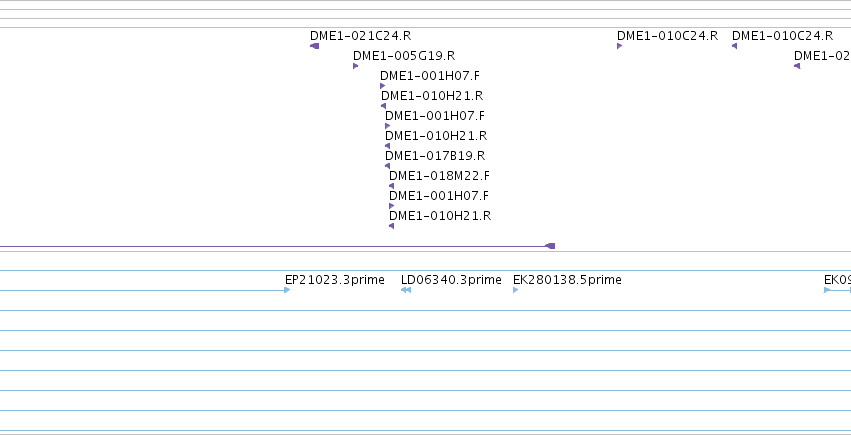Click arrowhead ending the long purple feature line

[550, 246]
